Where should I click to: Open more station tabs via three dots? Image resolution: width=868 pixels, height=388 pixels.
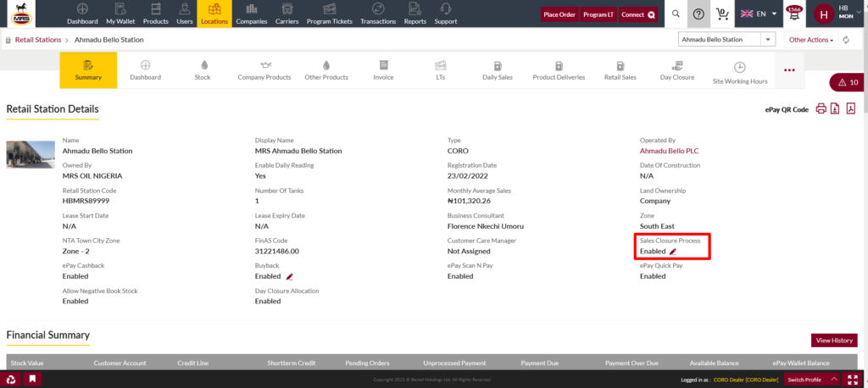pyautogui.click(x=789, y=70)
